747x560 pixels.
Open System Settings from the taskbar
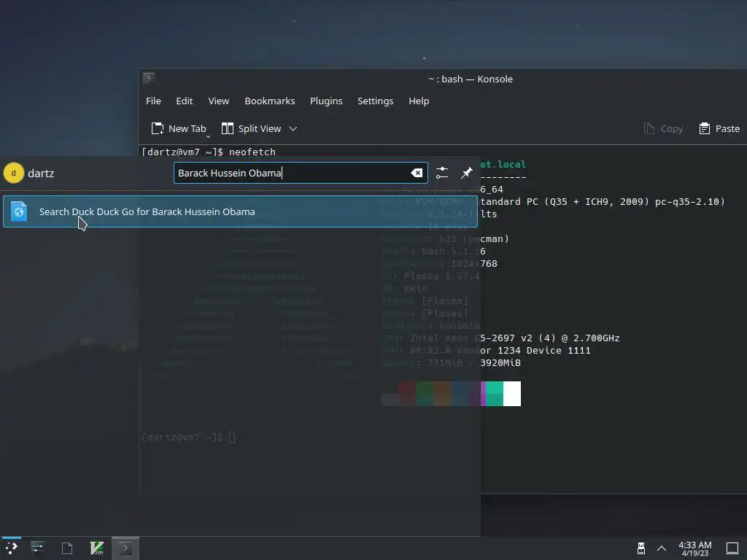point(37,548)
